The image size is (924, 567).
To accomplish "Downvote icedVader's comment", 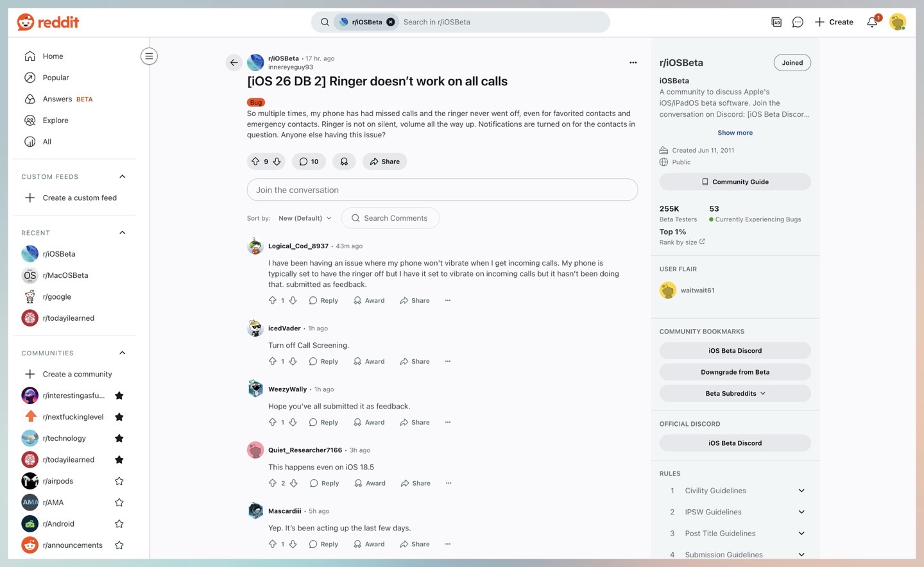I will point(293,361).
